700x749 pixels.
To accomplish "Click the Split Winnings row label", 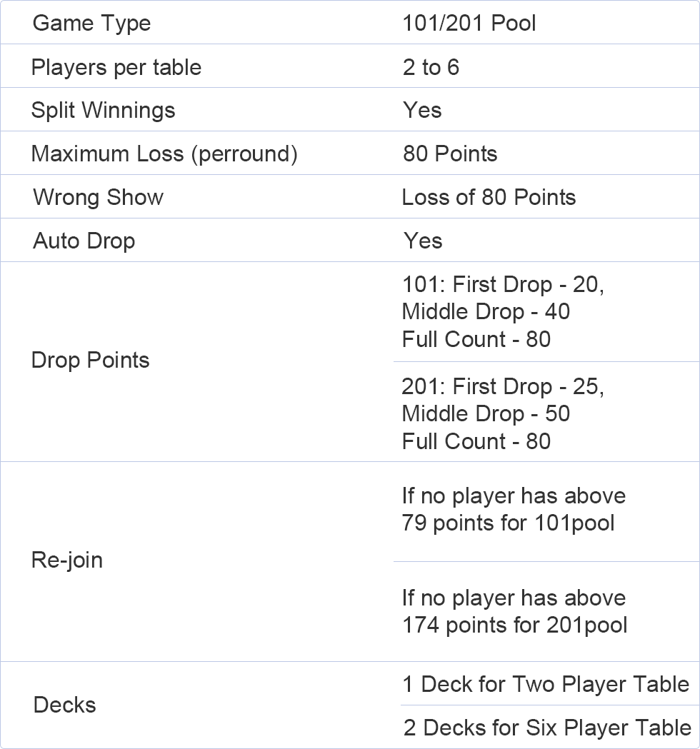I will coord(103,111).
